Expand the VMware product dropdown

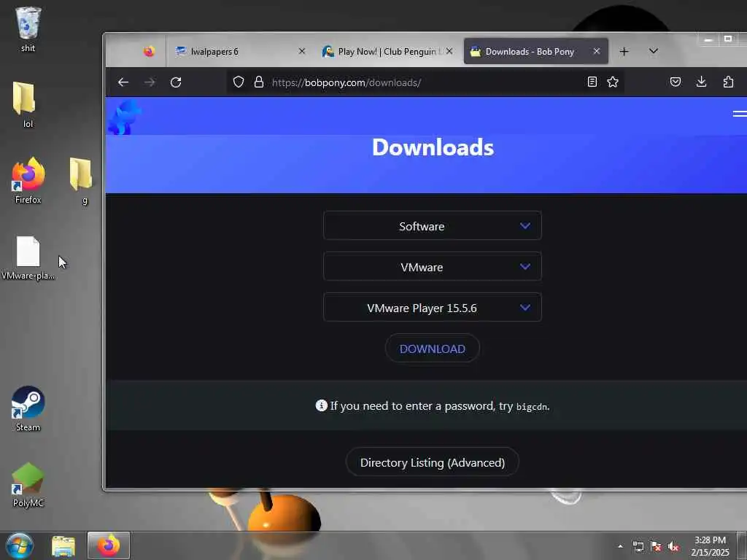432,267
